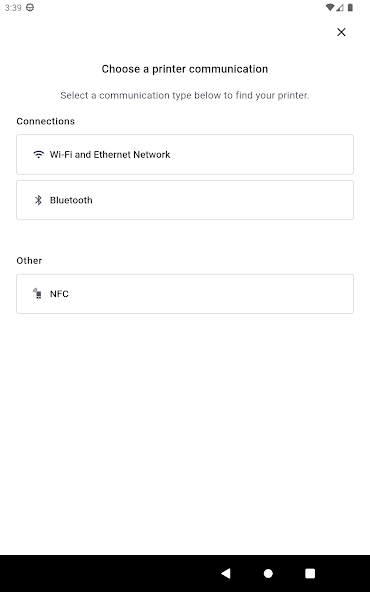The image size is (370, 592).
Task: Tap the Android home circle button
Action: point(268,574)
